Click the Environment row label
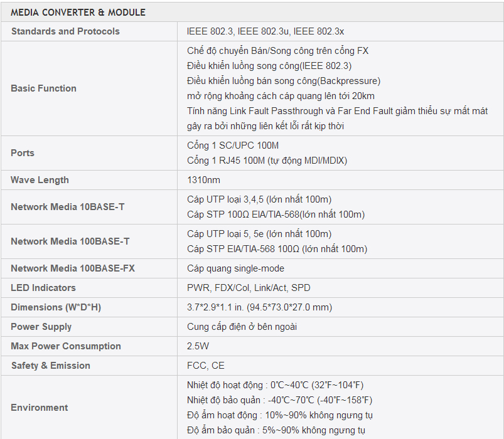 (x=39, y=408)
